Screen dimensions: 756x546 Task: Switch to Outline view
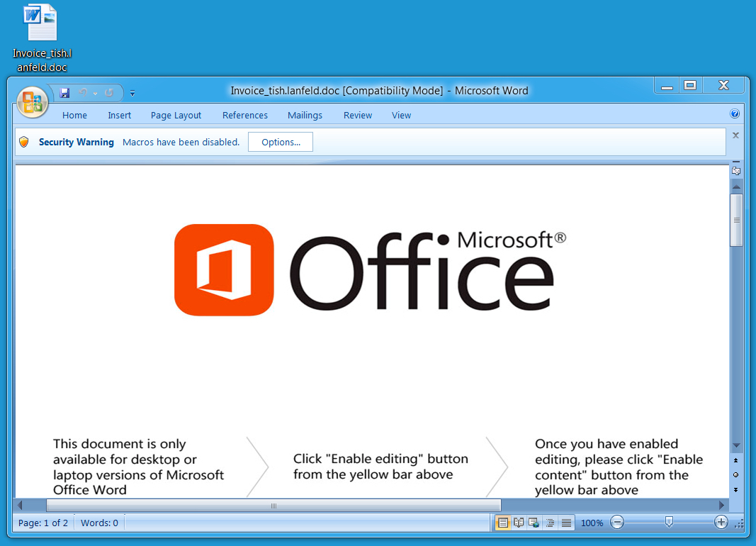[550, 523]
